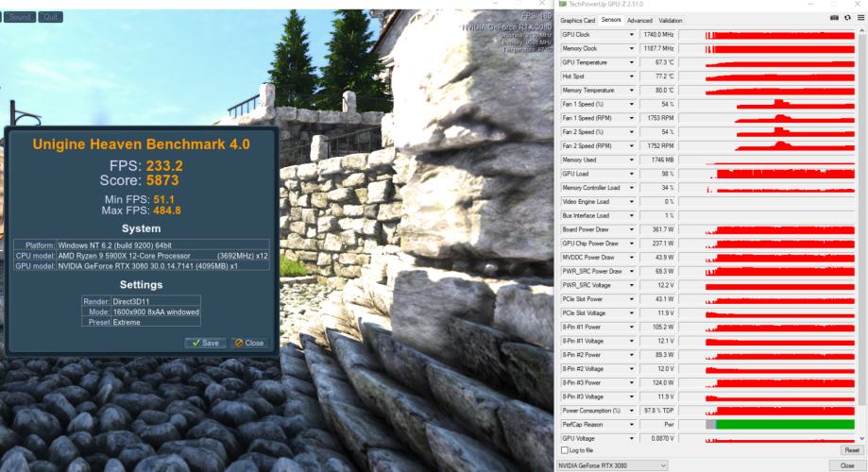This screenshot has height=472, width=868.
Task: Click the Reset button in GPU-Z
Action: tap(851, 450)
